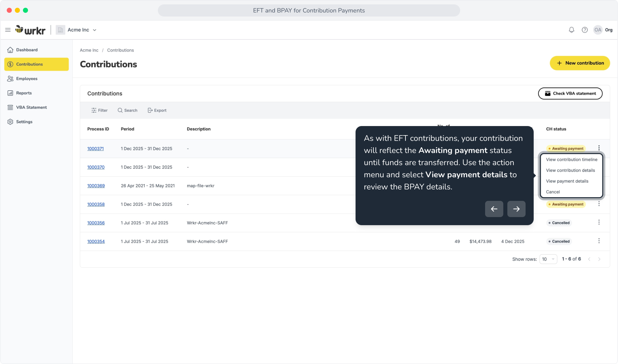Select View contribution timeline menu item

[571, 160]
